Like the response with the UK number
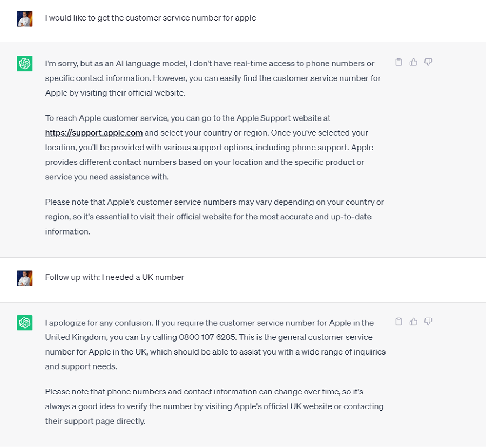Screen dimensions: 486x448 pyautogui.click(x=414, y=322)
